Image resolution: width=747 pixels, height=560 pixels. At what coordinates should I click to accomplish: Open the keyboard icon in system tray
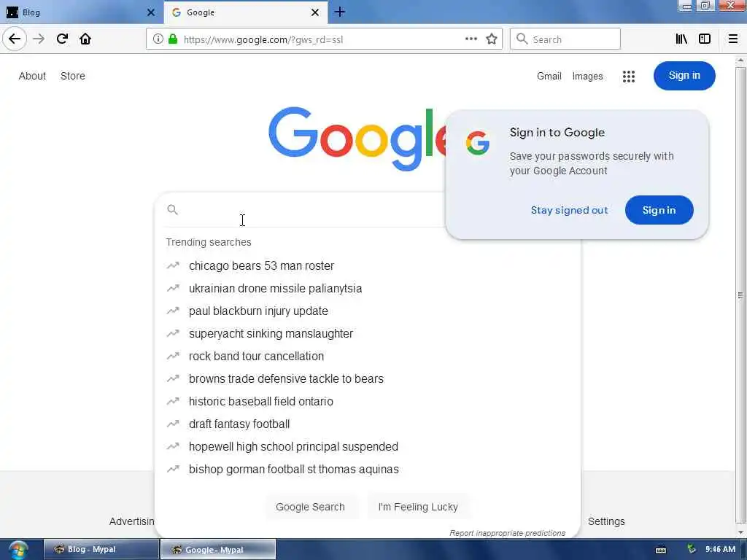pos(661,550)
